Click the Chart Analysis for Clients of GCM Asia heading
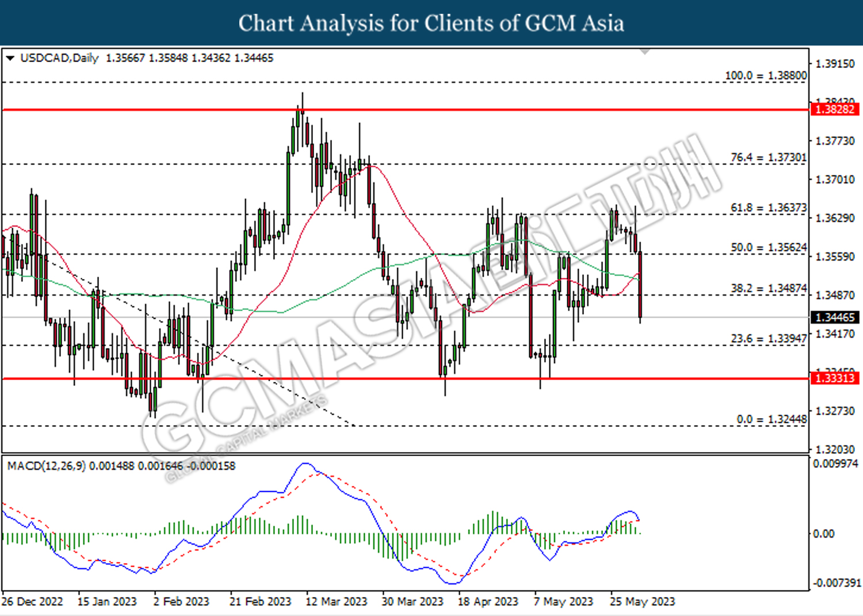The image size is (863, 616). click(431, 24)
